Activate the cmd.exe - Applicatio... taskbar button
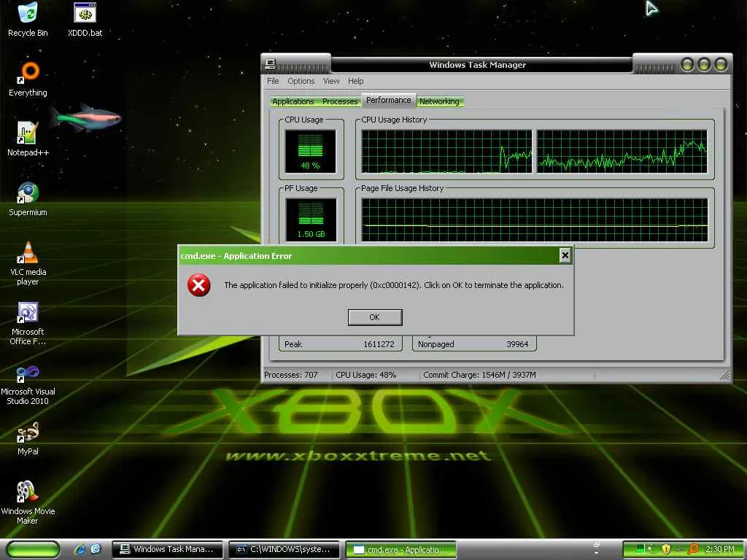Screen dimensions: 747x560 pyautogui.click(x=400, y=550)
